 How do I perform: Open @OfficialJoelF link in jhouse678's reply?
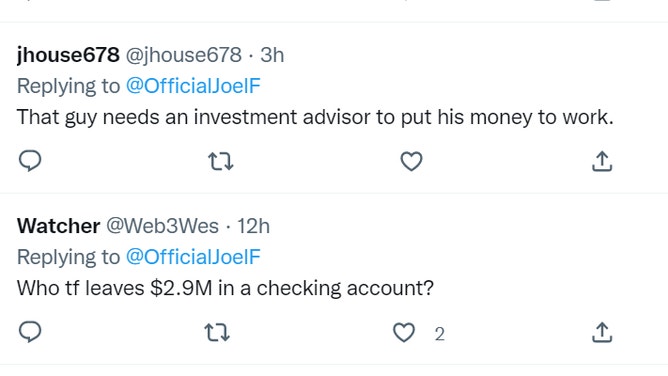193,86
